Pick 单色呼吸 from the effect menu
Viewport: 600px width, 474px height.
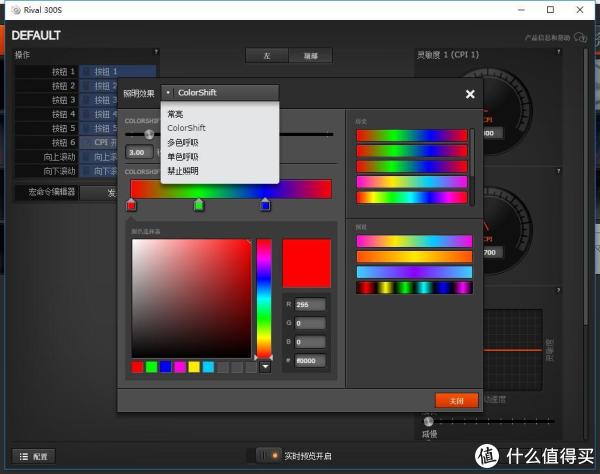tap(183, 156)
